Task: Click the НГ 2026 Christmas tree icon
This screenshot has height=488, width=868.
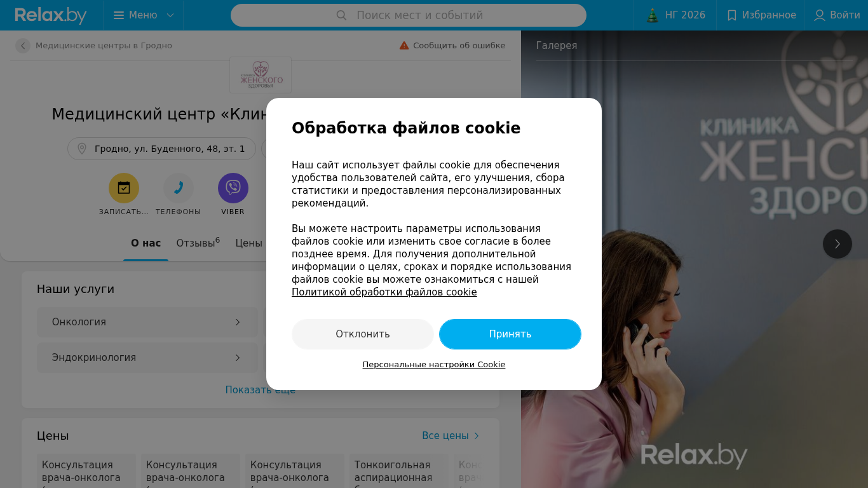Action: tap(653, 15)
